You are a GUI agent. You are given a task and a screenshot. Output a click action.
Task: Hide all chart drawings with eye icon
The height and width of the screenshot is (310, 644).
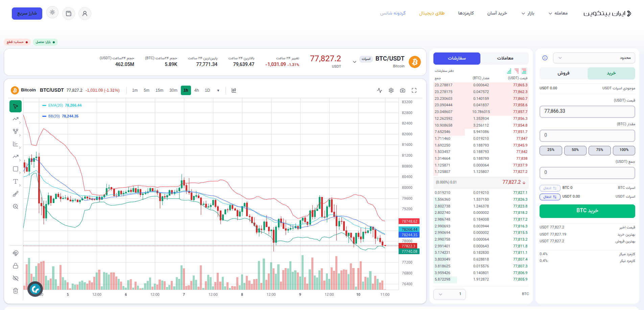16,278
